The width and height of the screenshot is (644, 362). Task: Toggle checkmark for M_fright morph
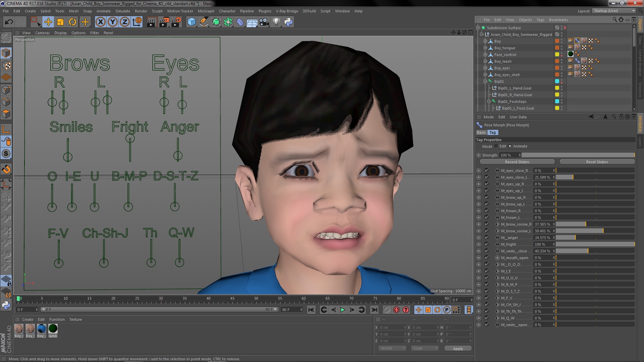tap(487, 244)
